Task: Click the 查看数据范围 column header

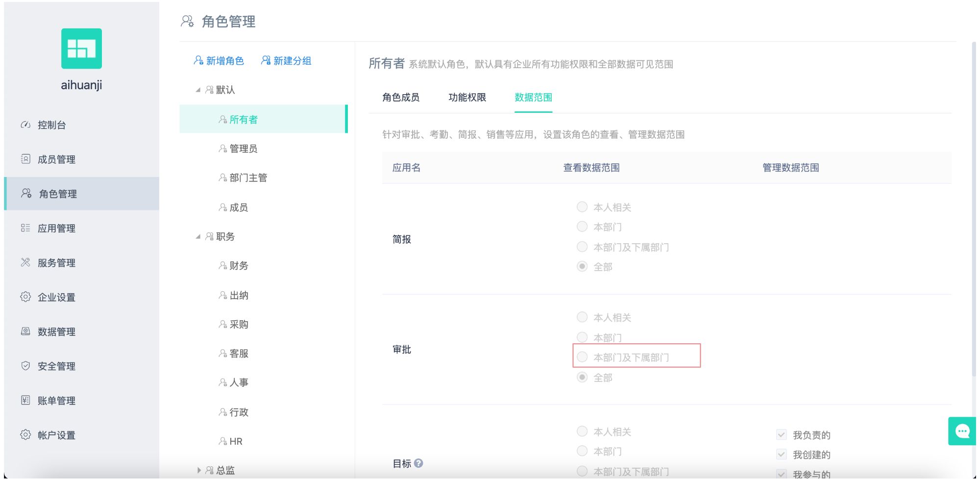Action: (x=591, y=168)
